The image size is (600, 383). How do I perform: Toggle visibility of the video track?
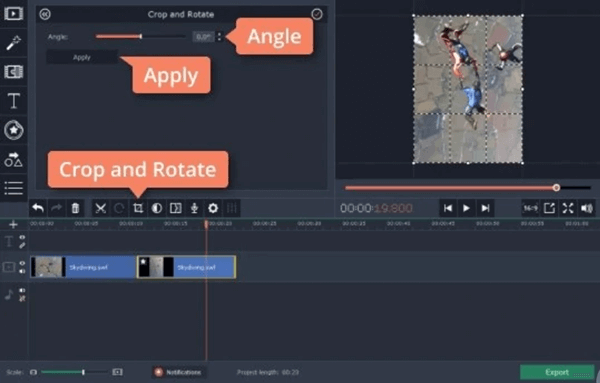(22, 263)
